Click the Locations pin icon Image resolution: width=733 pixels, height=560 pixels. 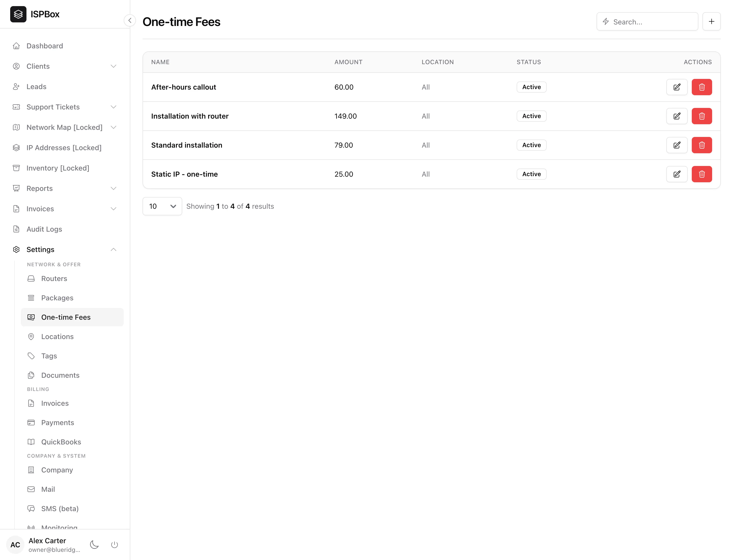[x=31, y=337]
